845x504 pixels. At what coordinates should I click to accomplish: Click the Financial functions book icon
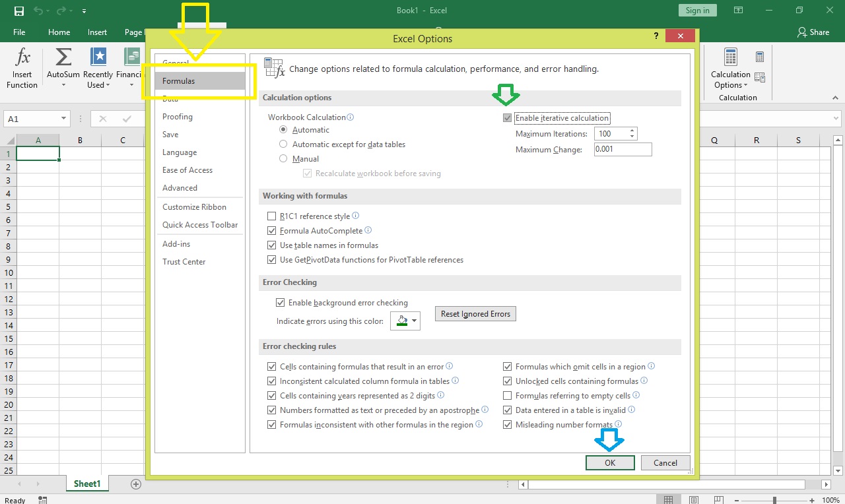(x=133, y=57)
